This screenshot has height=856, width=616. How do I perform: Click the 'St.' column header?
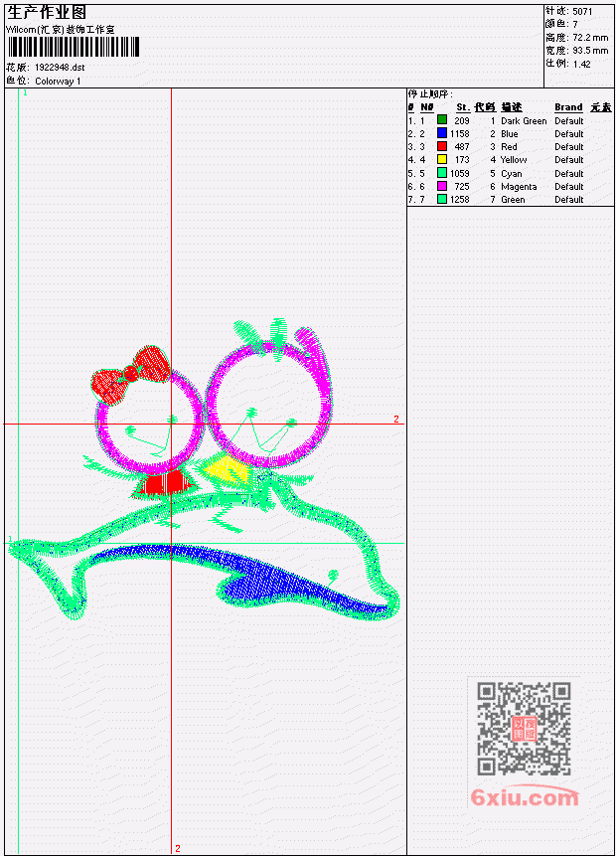click(463, 107)
